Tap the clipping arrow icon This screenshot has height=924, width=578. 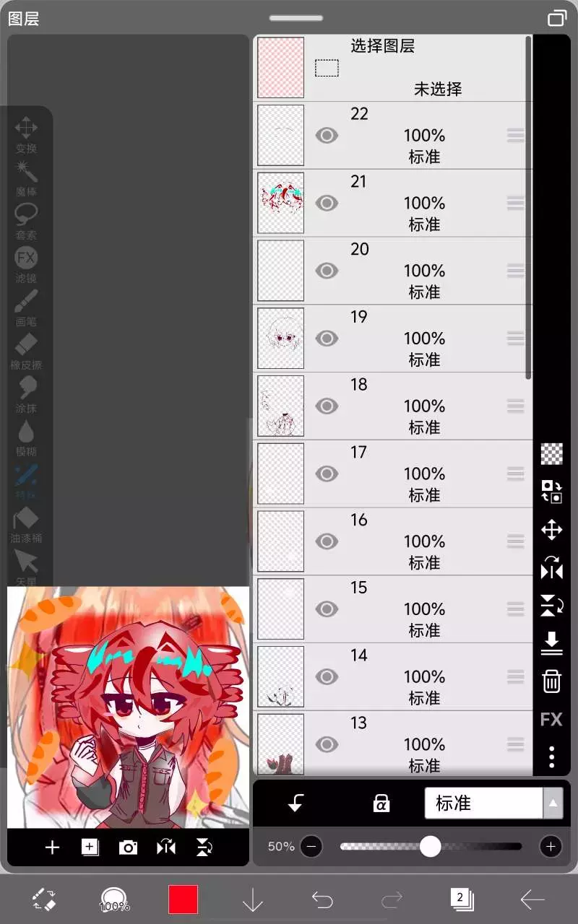click(x=295, y=803)
